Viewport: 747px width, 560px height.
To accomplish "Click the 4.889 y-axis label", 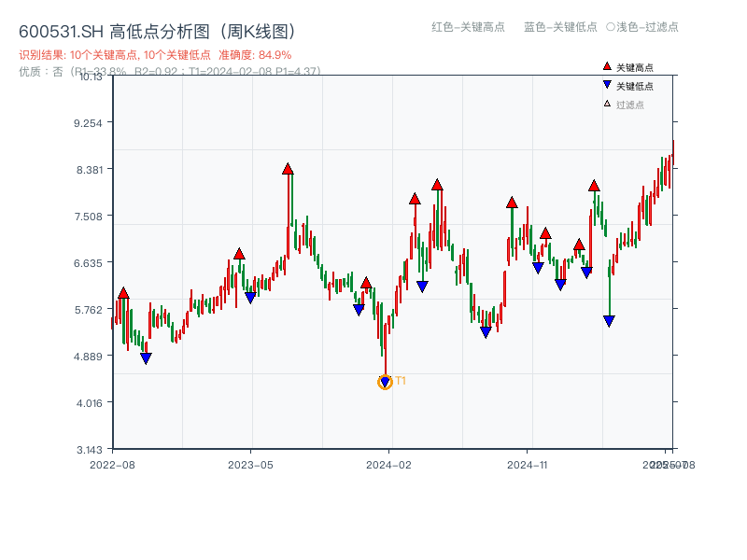I will tap(88, 357).
